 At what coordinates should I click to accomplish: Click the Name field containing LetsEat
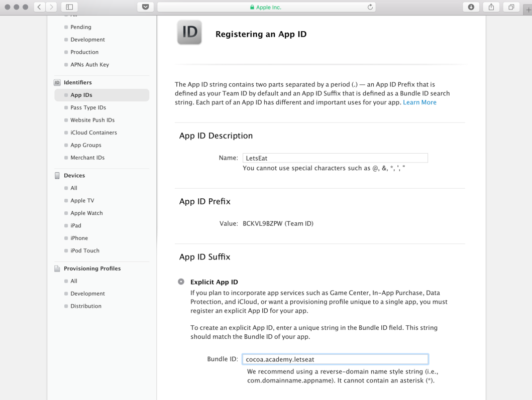click(x=335, y=158)
